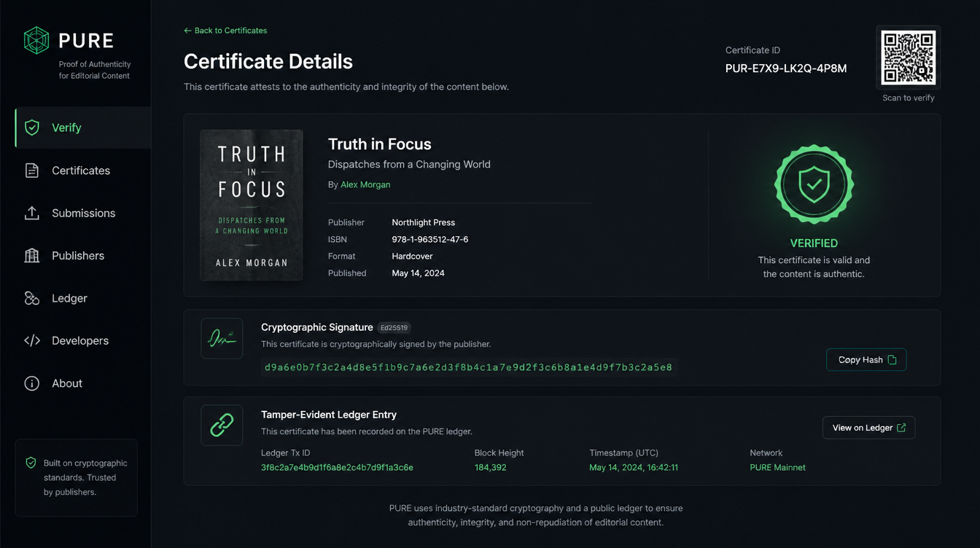Go to the Submissions section
This screenshot has height=548, width=980.
pyautogui.click(x=83, y=213)
